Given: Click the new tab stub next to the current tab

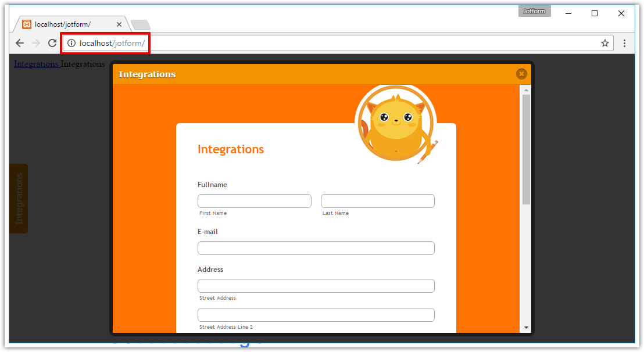Looking at the screenshot, I should tap(139, 24).
